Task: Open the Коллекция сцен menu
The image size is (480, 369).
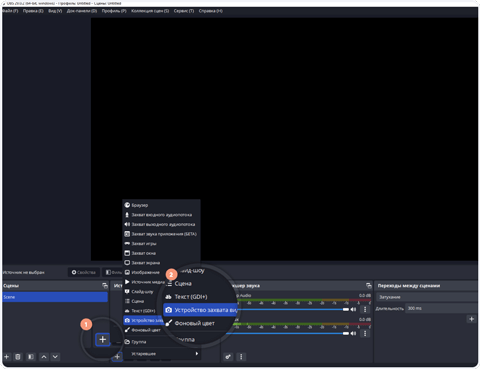Action: 150,11
